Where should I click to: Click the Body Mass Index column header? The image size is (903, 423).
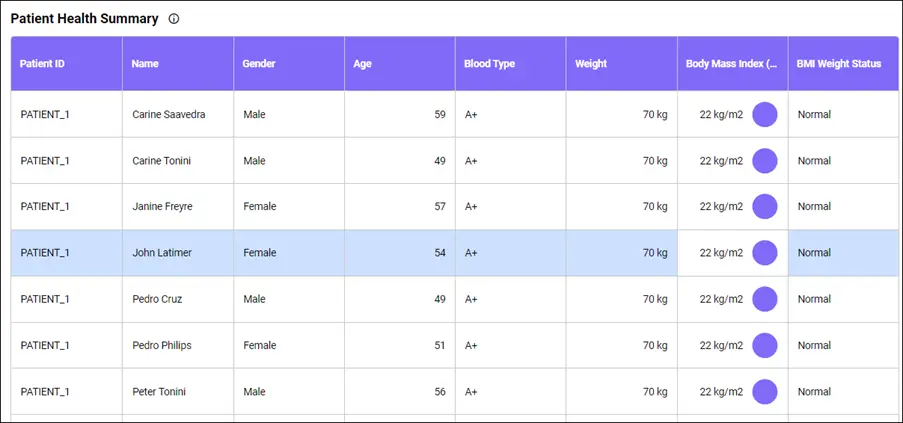click(x=733, y=64)
